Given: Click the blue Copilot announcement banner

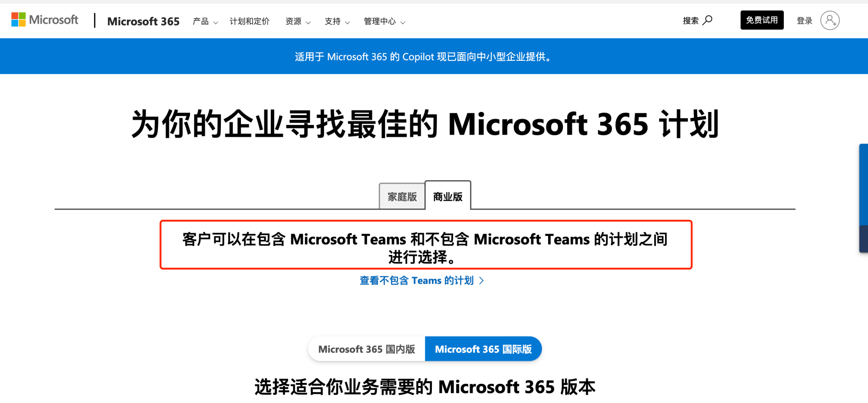Looking at the screenshot, I should coord(434,56).
